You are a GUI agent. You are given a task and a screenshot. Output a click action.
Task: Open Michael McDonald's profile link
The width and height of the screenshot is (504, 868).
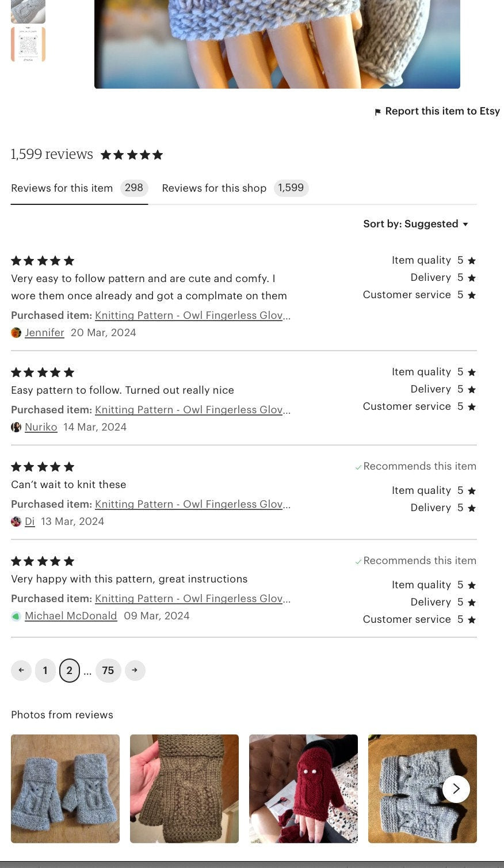[71, 616]
